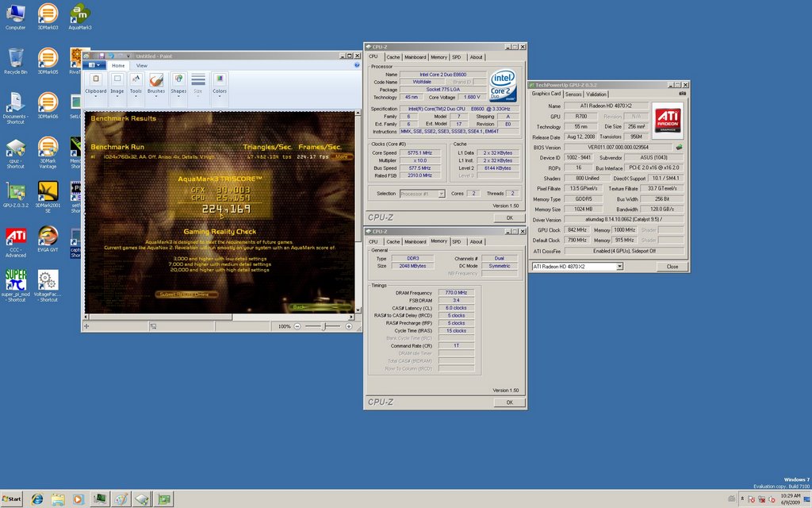
Task: Click the GPU Clock value 842 MHz in GPU-Z
Action: [x=577, y=230]
